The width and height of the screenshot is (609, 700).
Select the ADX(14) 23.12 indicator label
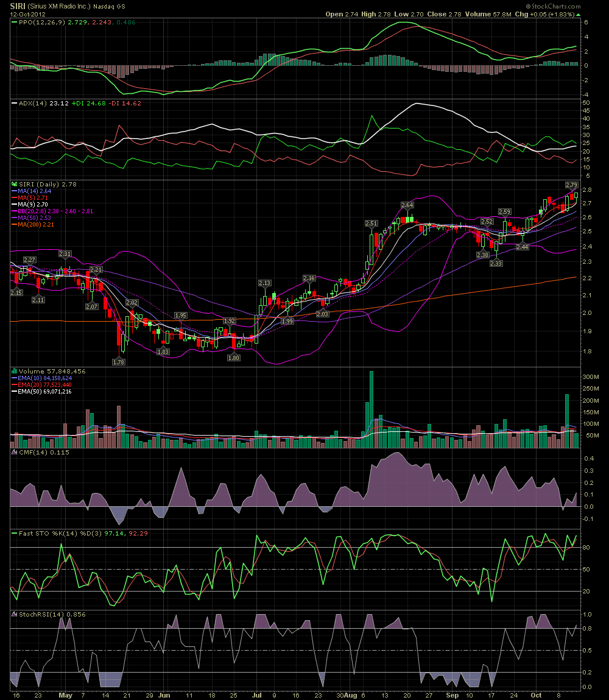pos(44,103)
